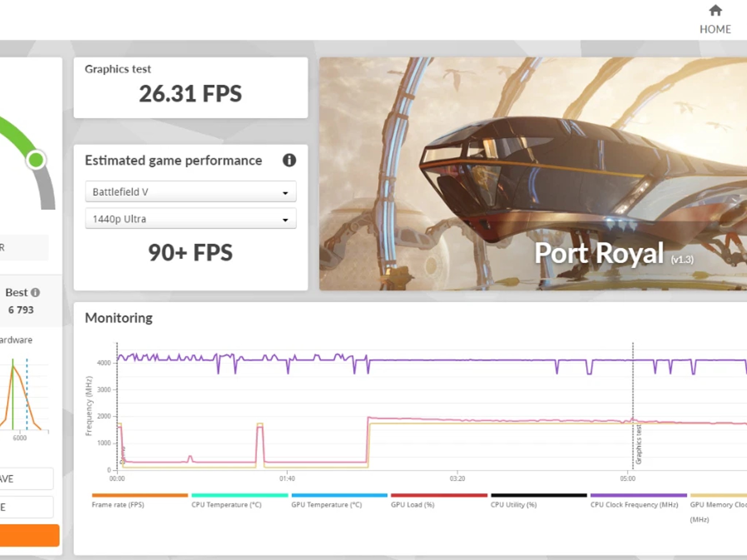Image resolution: width=747 pixels, height=560 pixels.
Task: Open the Battlefield V game dropdown
Action: pos(191,191)
